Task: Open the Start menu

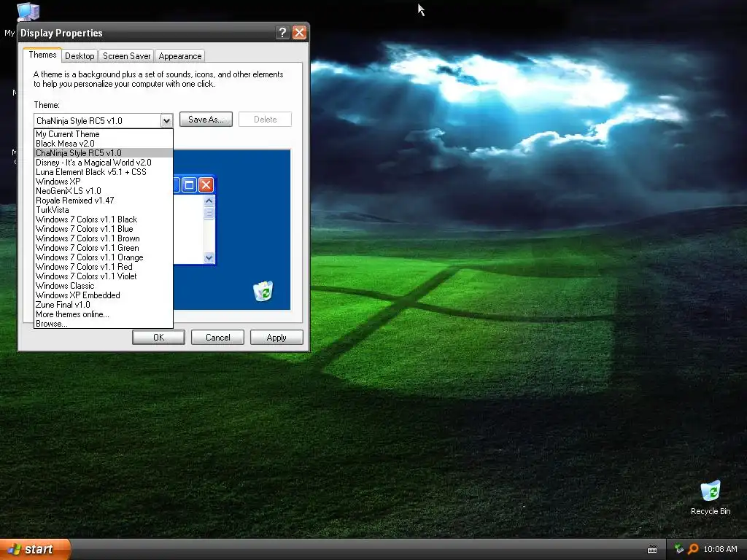Action: pyautogui.click(x=35, y=549)
